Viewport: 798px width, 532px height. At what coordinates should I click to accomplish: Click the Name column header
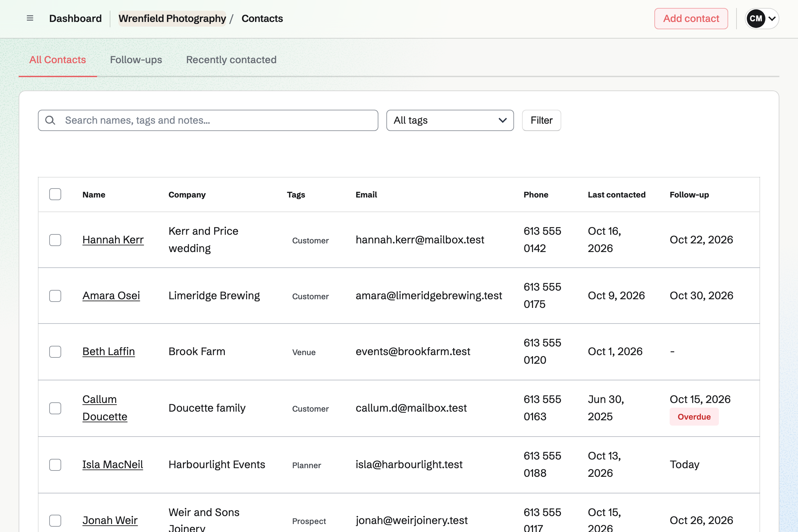(94, 195)
